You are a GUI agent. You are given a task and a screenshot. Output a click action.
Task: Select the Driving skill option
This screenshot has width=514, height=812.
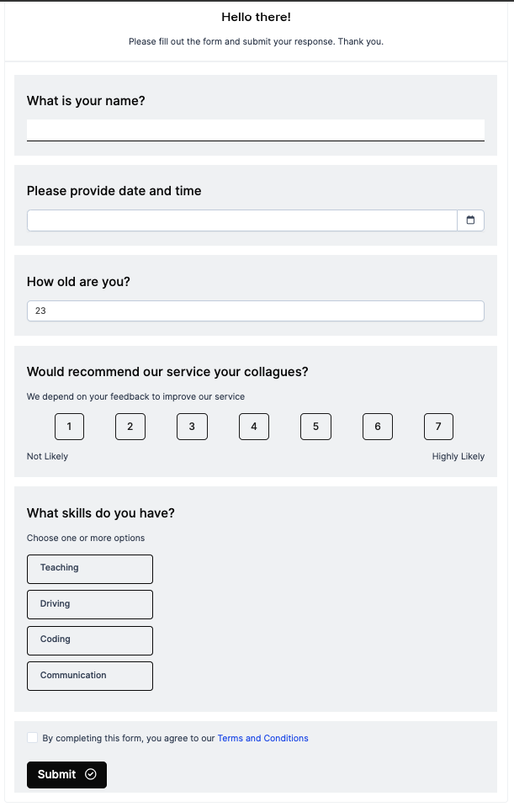(90, 604)
